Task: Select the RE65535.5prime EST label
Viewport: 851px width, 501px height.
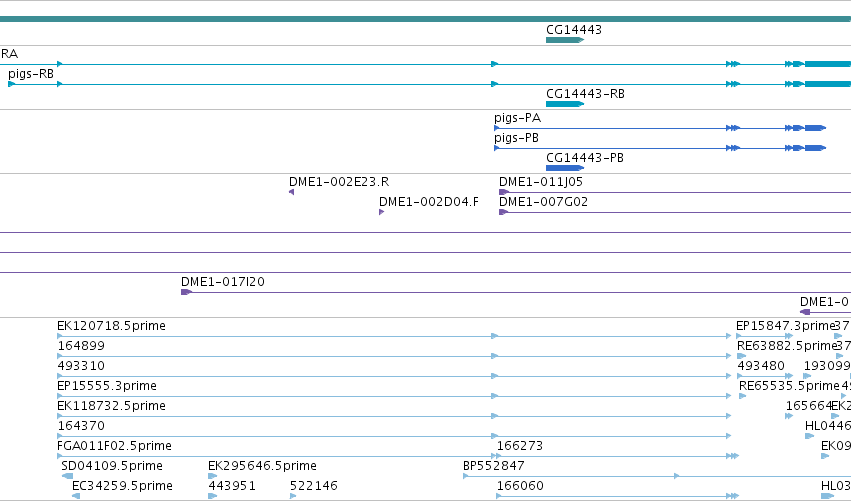Action: (790, 386)
